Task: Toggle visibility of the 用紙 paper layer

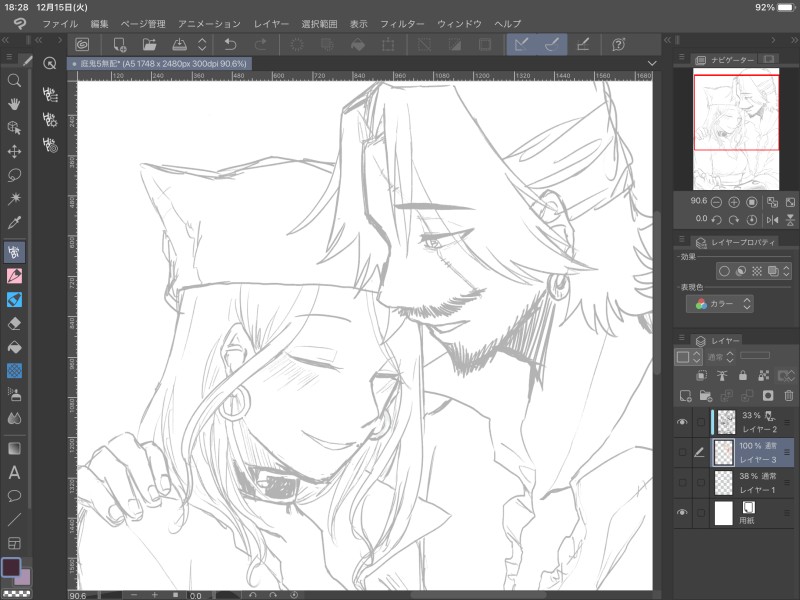Action: tap(683, 513)
